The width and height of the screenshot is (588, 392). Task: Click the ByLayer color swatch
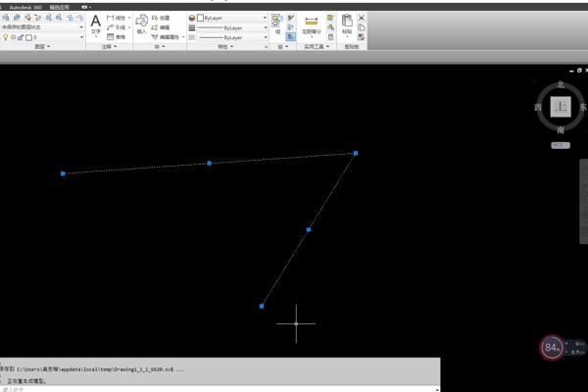point(195,18)
